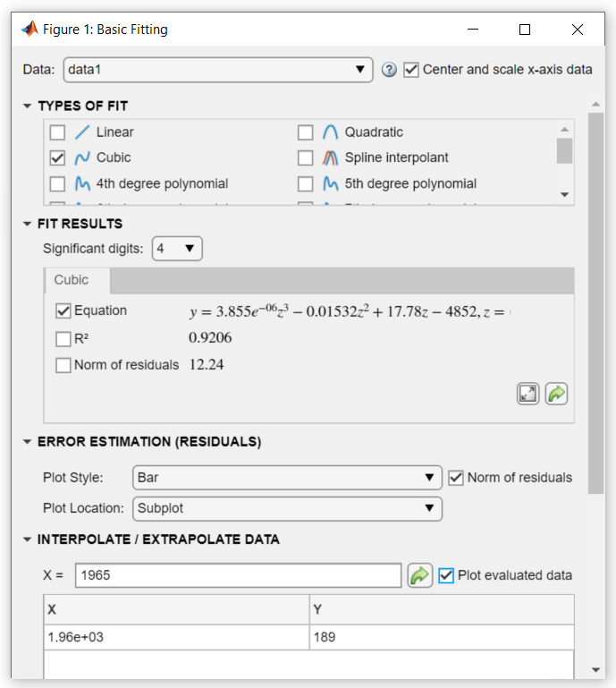Check the R² checkbox

(x=63, y=339)
